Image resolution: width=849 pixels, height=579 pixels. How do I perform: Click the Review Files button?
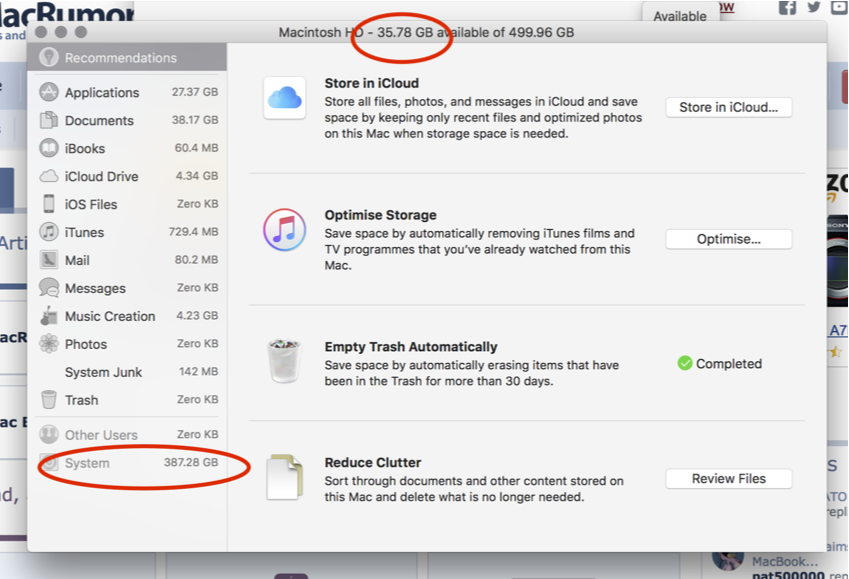729,479
